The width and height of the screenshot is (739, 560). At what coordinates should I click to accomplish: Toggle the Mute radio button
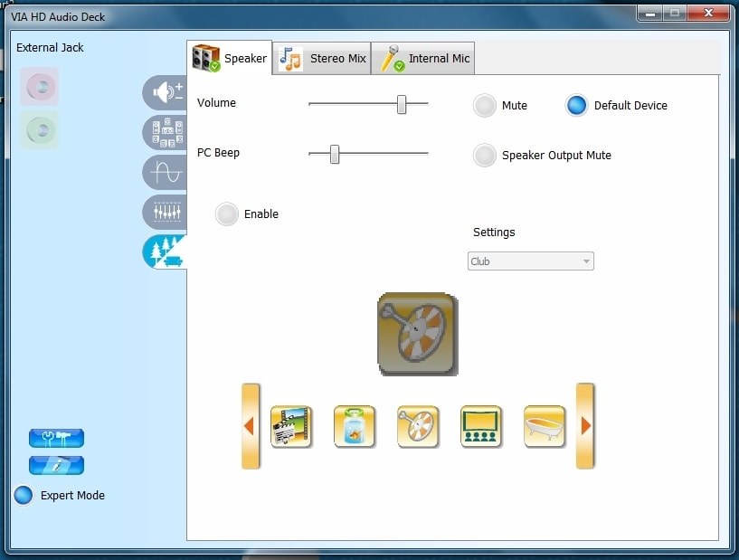pyautogui.click(x=484, y=105)
